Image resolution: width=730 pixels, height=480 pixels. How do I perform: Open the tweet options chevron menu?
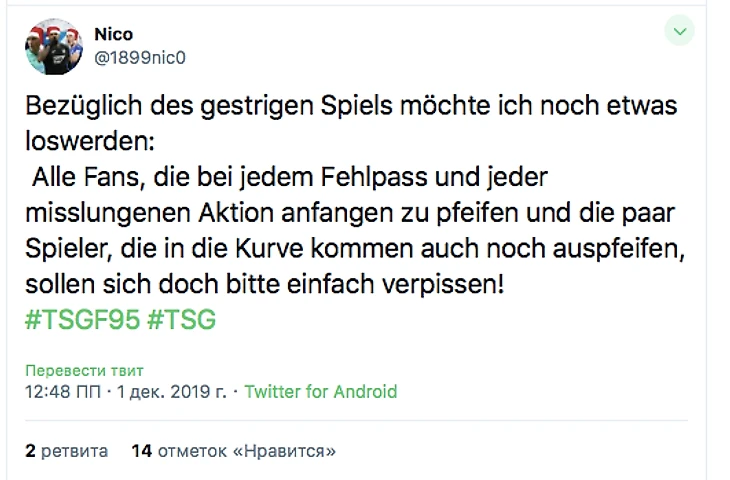point(680,33)
